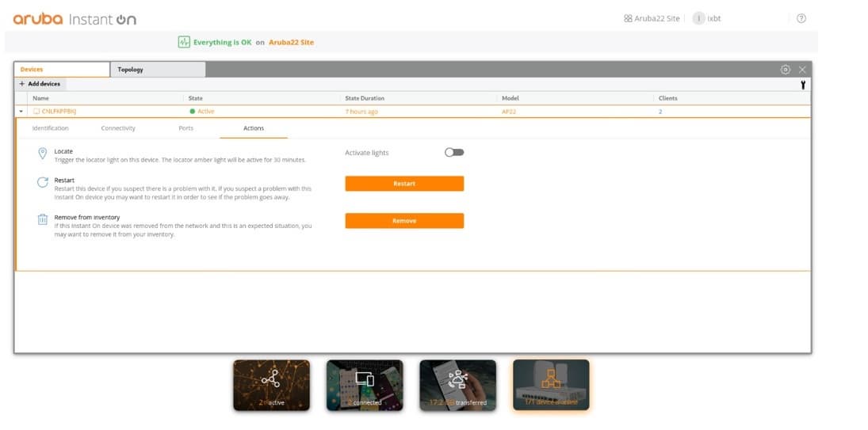Sort by the State column header
The height and width of the screenshot is (430, 868).
point(196,98)
